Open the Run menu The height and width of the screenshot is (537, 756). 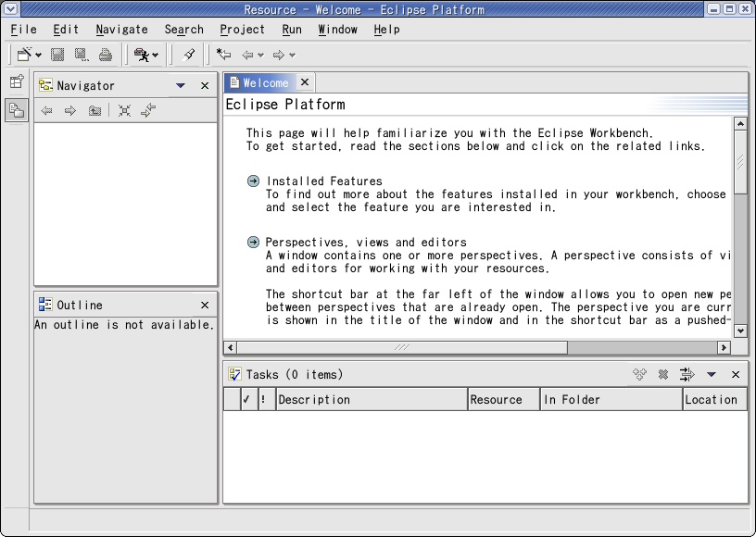coord(292,30)
